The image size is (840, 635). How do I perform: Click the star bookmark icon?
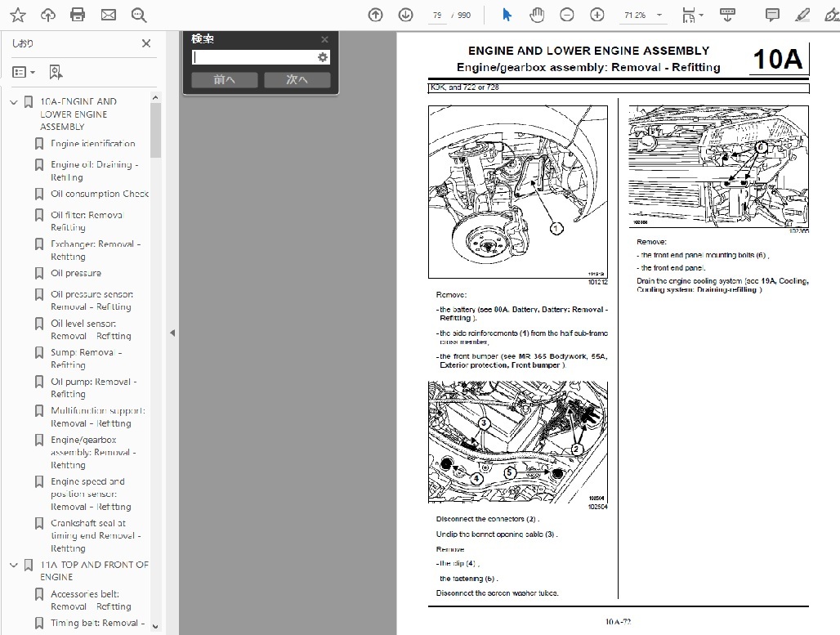[x=18, y=15]
